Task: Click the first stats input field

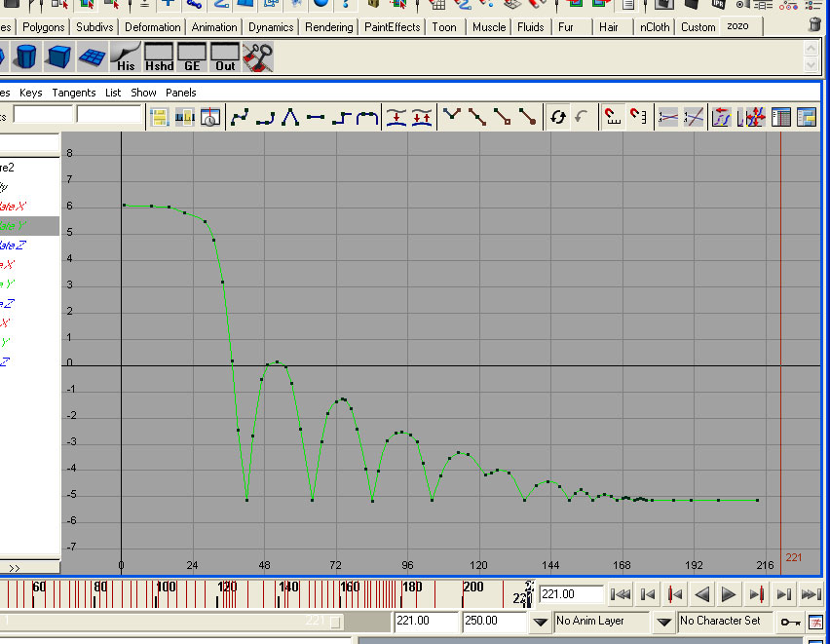Action: point(43,114)
